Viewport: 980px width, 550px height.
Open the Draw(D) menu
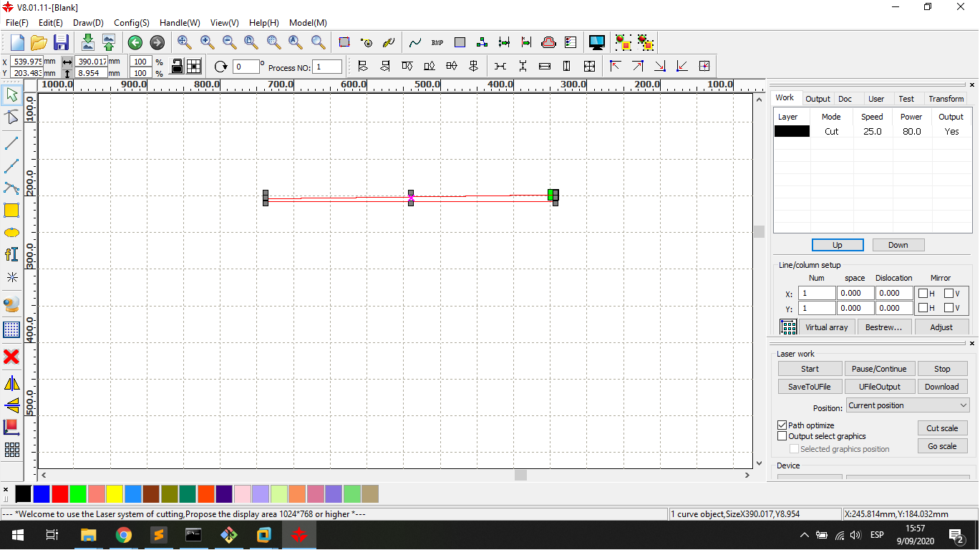point(88,23)
